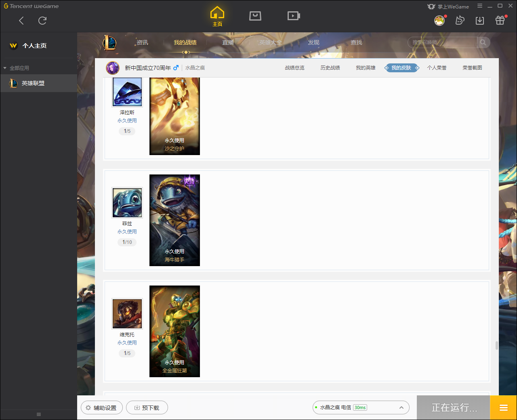Click the Tencent WeGame logo
Viewport: 517px width, 420px height.
(32, 6)
